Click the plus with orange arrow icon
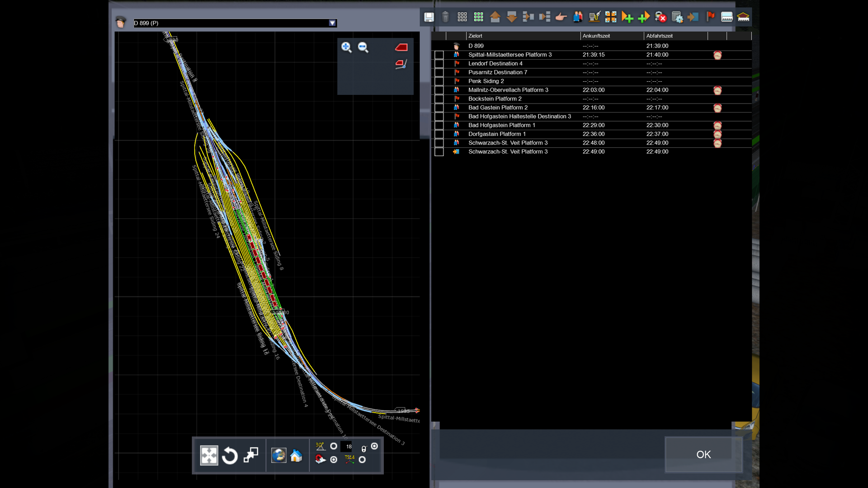 pos(644,17)
